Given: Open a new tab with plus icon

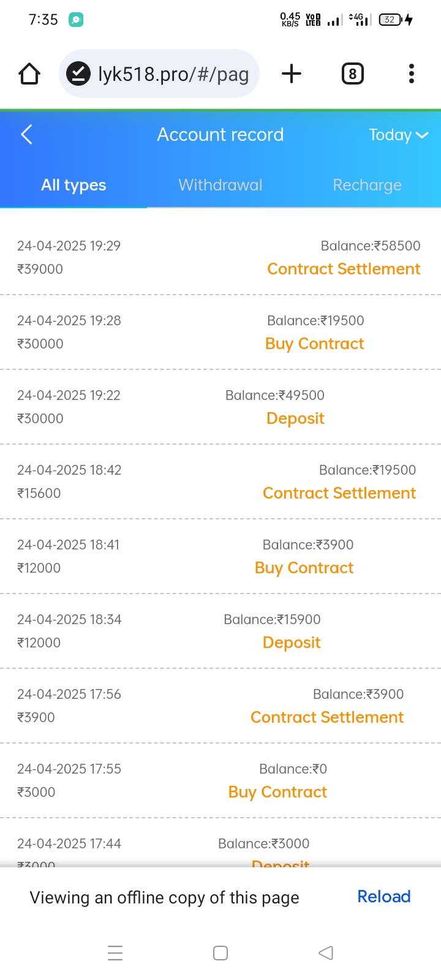Looking at the screenshot, I should [x=292, y=74].
